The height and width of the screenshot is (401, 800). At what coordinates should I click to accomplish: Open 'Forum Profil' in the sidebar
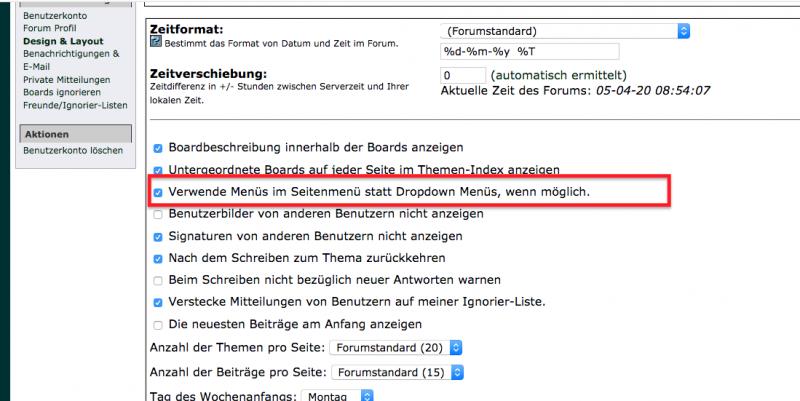coord(50,29)
